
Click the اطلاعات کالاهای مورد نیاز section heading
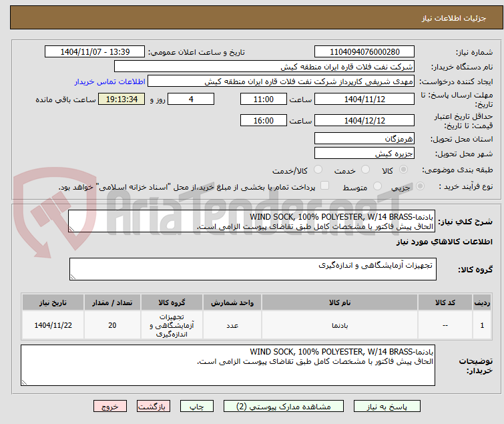pyautogui.click(x=444, y=242)
